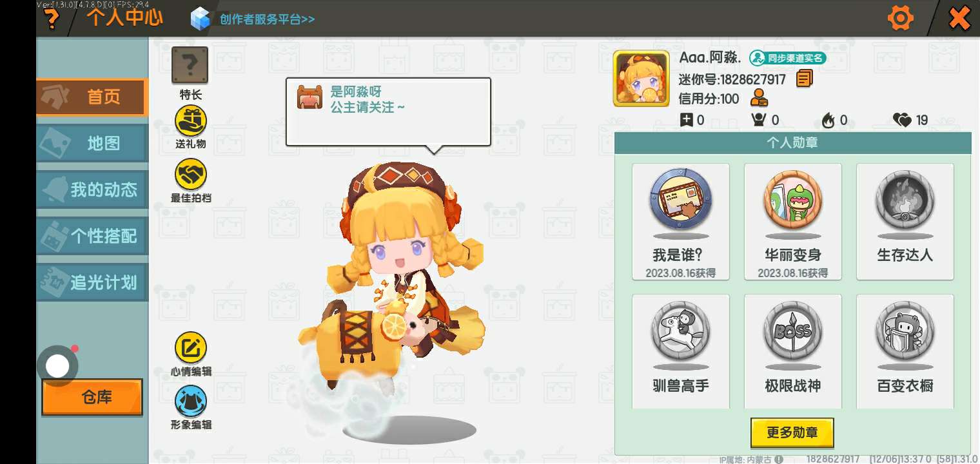Tap the 最佳拍档 handshake icon
The image size is (980, 464).
tap(191, 175)
